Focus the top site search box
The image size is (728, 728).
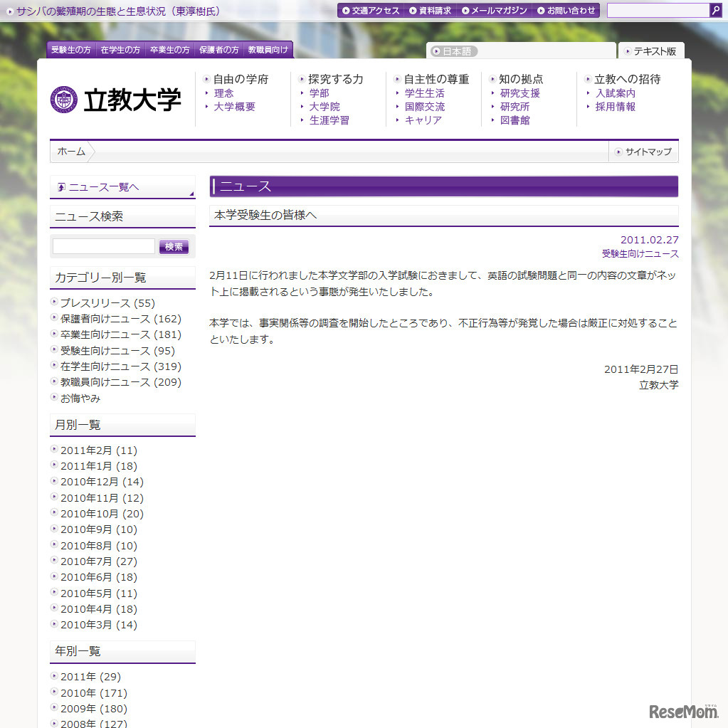pyautogui.click(x=658, y=10)
